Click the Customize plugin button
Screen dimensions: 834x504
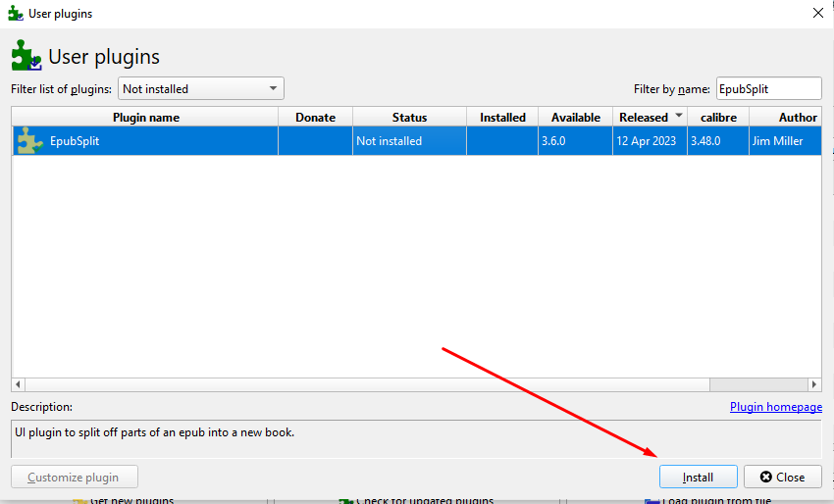click(75, 477)
